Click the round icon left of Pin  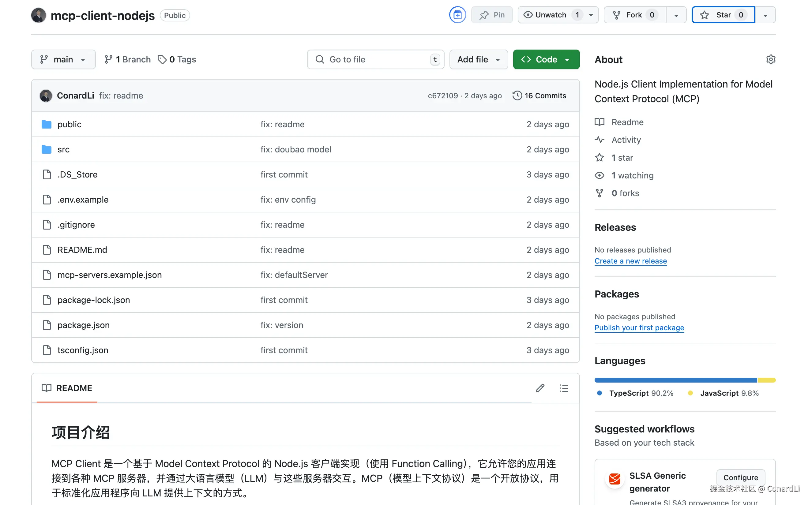click(457, 15)
